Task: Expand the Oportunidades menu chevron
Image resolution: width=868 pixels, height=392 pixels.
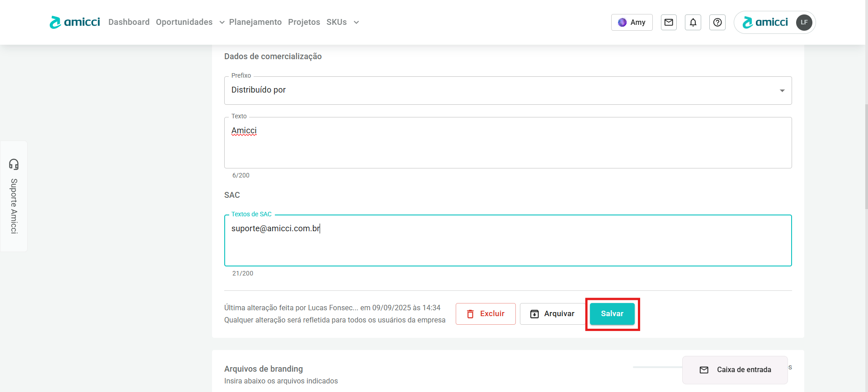Action: pyautogui.click(x=222, y=23)
